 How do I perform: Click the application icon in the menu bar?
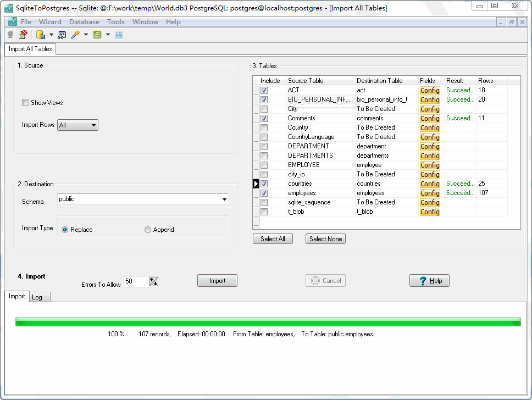(x=13, y=22)
